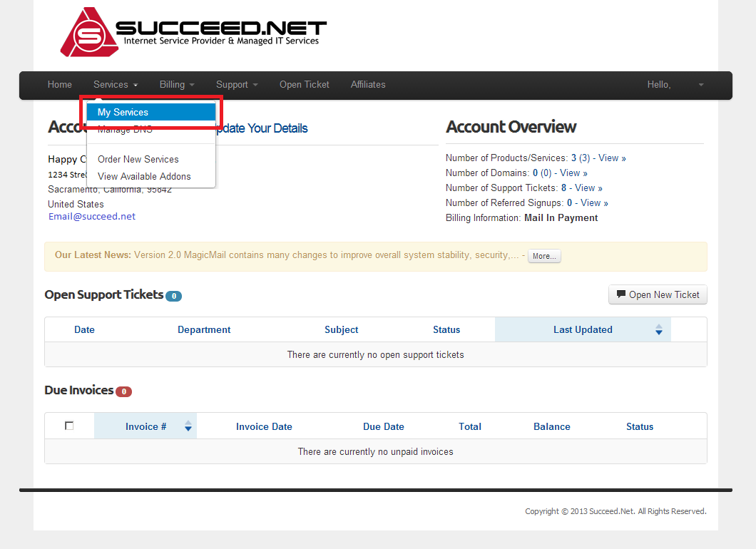Viewport: 756px width, 549px height.
Task: Click the More... button in latest news
Action: pyautogui.click(x=544, y=255)
